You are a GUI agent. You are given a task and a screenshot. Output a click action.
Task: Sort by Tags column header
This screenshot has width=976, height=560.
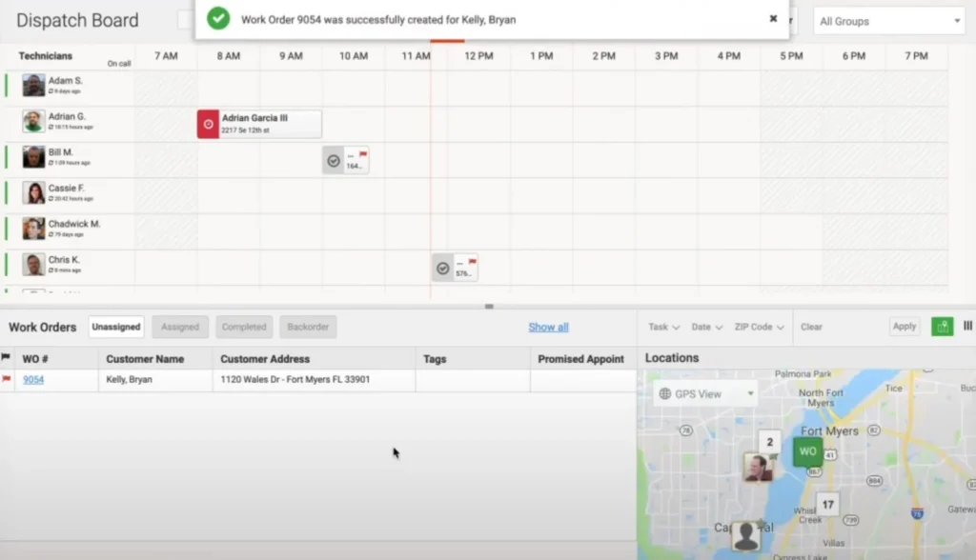point(435,359)
